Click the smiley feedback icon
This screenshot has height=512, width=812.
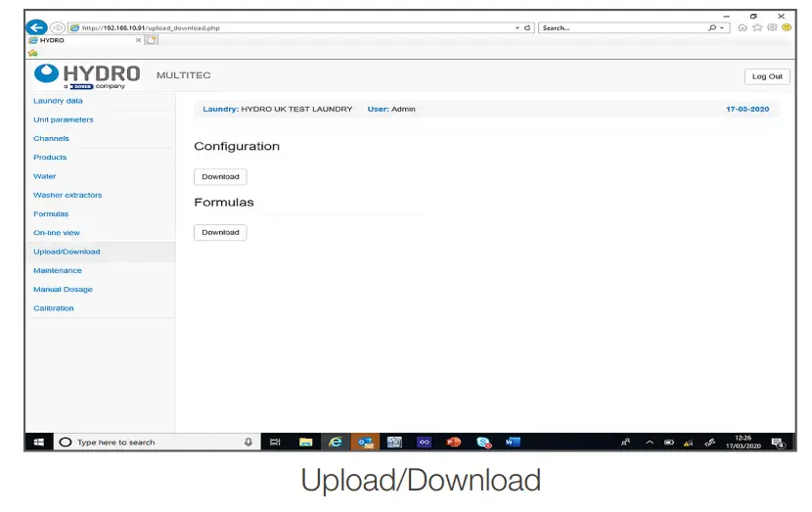coord(787,27)
